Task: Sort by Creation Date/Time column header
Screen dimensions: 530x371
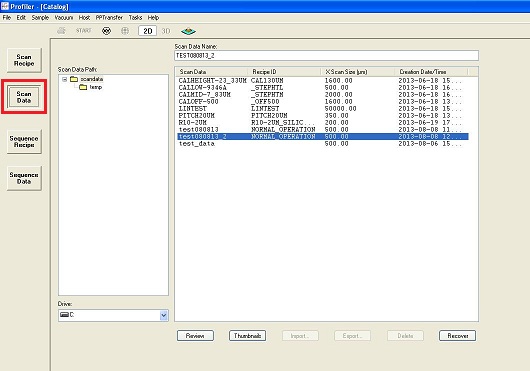Action: [431, 72]
